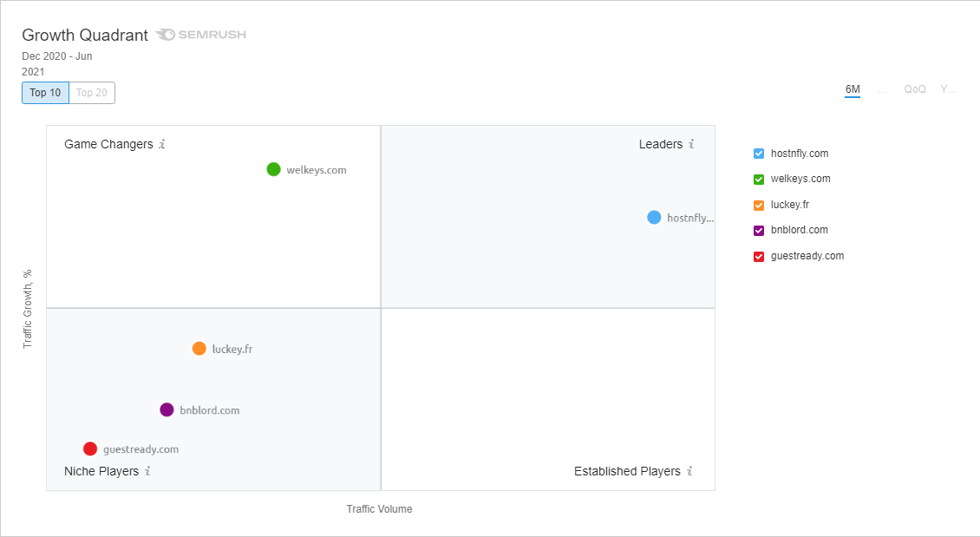Click the luckey.fr legend text

tap(790, 205)
